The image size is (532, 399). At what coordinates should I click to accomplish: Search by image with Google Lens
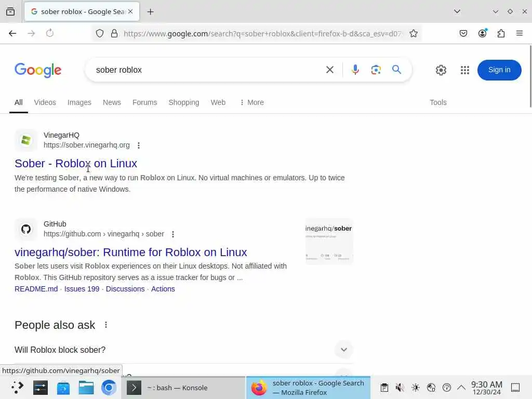tap(376, 70)
